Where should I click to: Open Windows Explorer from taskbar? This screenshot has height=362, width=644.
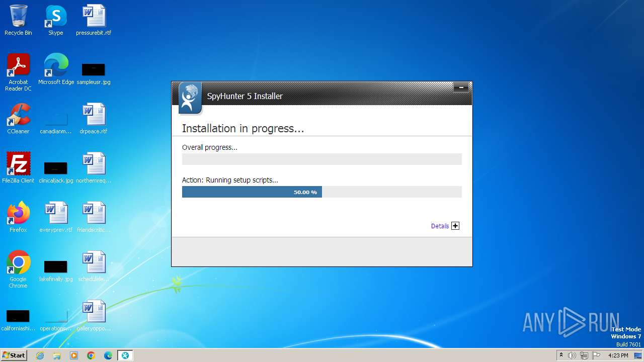pyautogui.click(x=57, y=355)
